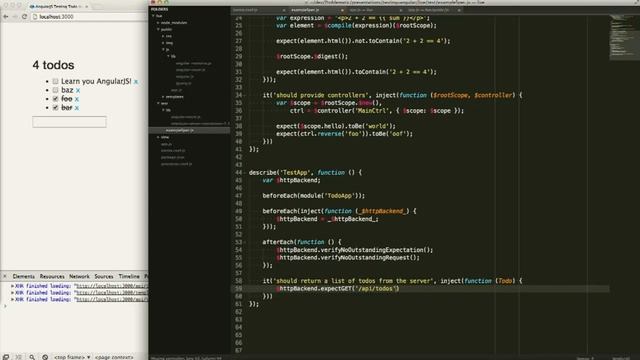Viewport: 640px width, 360px height.
Task: Click the DevTools search magnifier icon
Action: pos(32,357)
